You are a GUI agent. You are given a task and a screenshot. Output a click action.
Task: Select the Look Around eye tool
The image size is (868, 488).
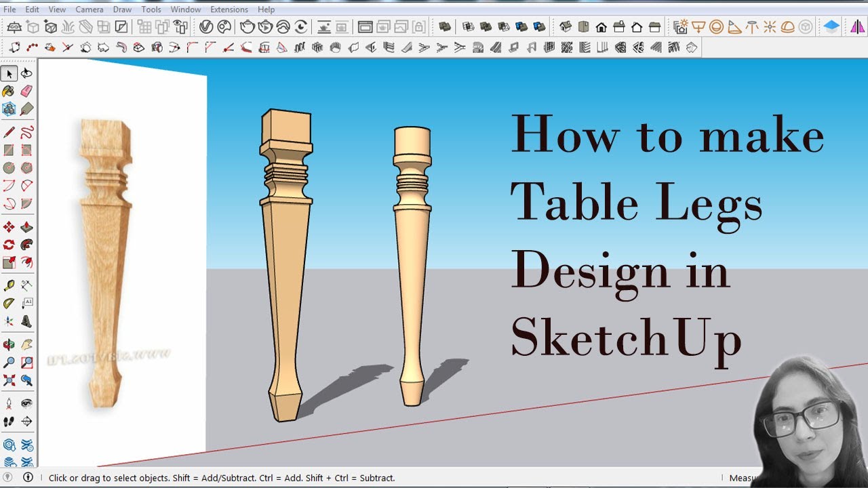click(x=27, y=403)
